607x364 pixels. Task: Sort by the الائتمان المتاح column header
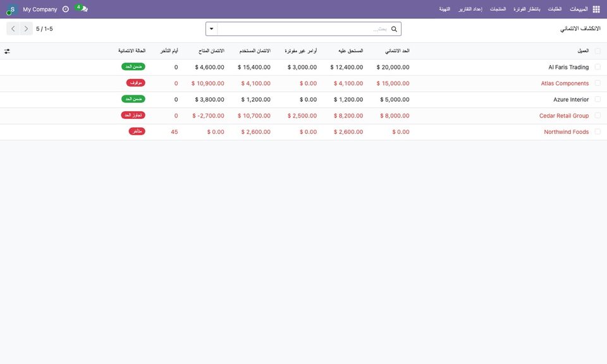coord(211,51)
